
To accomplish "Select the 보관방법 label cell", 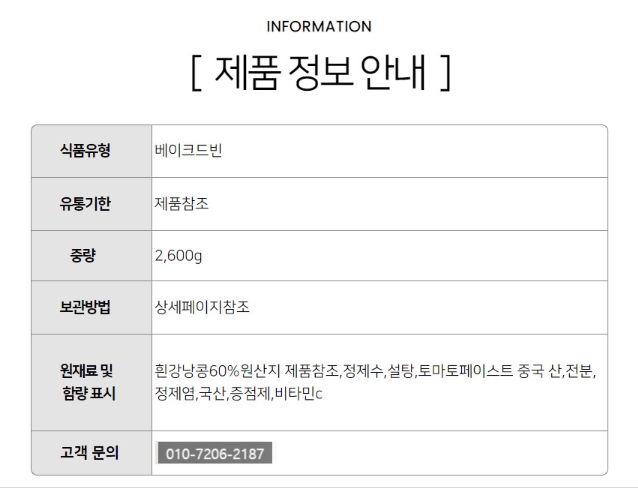I will coord(92,307).
